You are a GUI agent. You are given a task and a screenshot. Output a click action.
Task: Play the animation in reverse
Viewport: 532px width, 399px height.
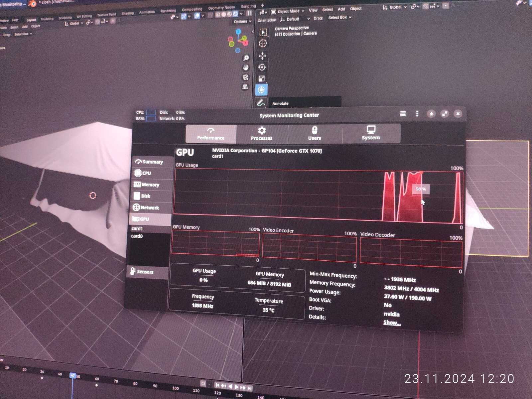(x=230, y=386)
